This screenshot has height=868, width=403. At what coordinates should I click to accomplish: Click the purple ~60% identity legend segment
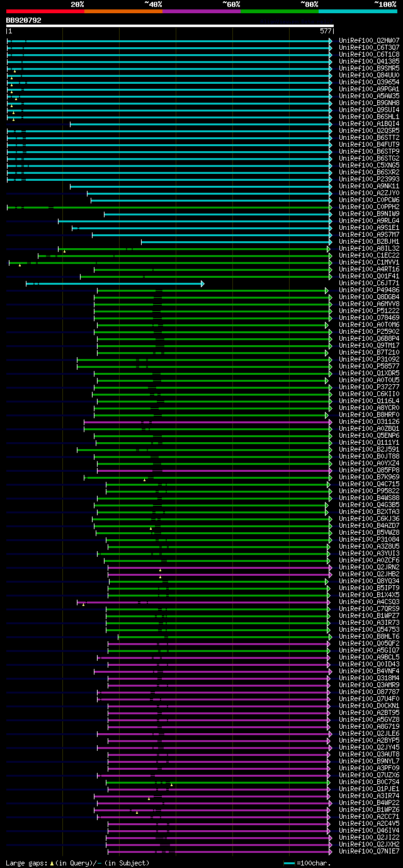pos(201,11)
